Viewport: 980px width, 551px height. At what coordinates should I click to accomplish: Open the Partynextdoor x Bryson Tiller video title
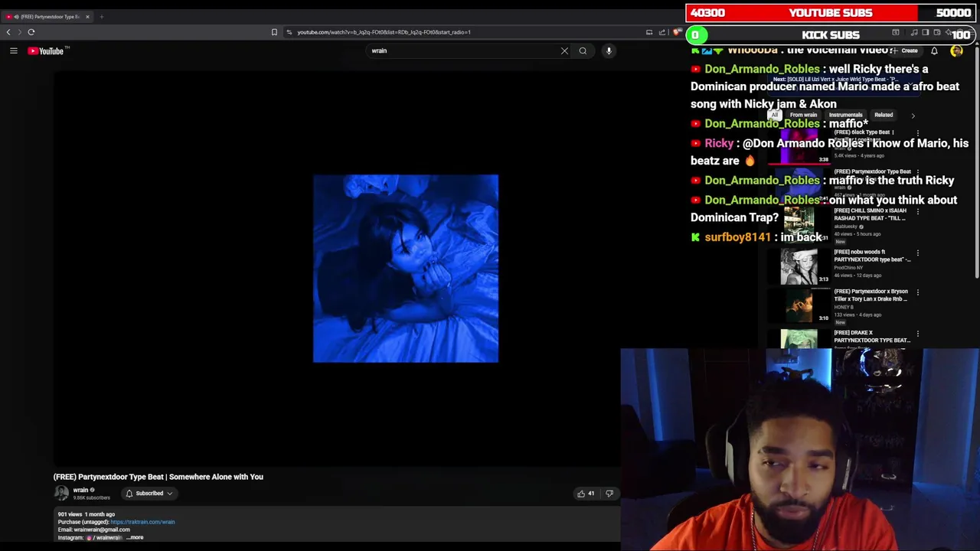pyautogui.click(x=871, y=295)
